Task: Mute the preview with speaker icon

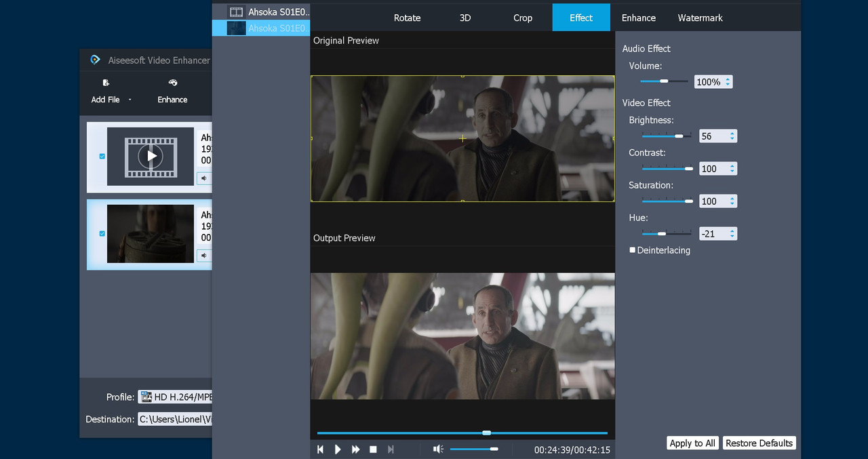Action: tap(439, 450)
